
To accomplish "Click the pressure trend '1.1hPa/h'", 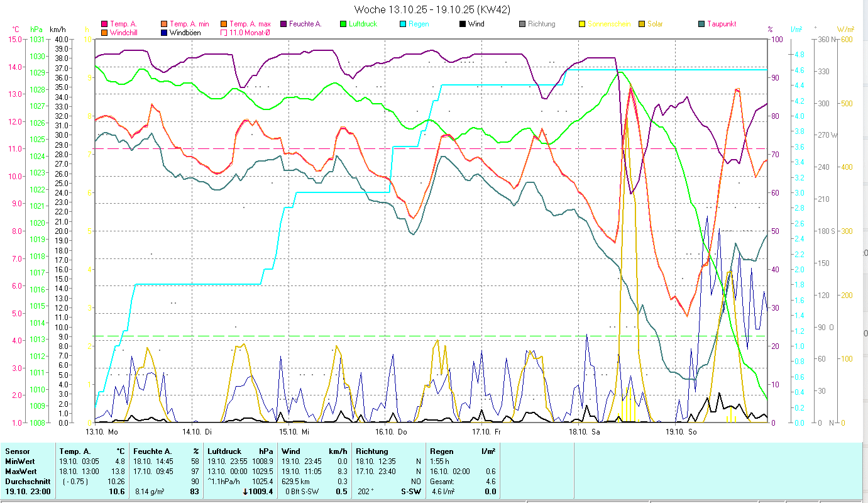I will click(224, 482).
